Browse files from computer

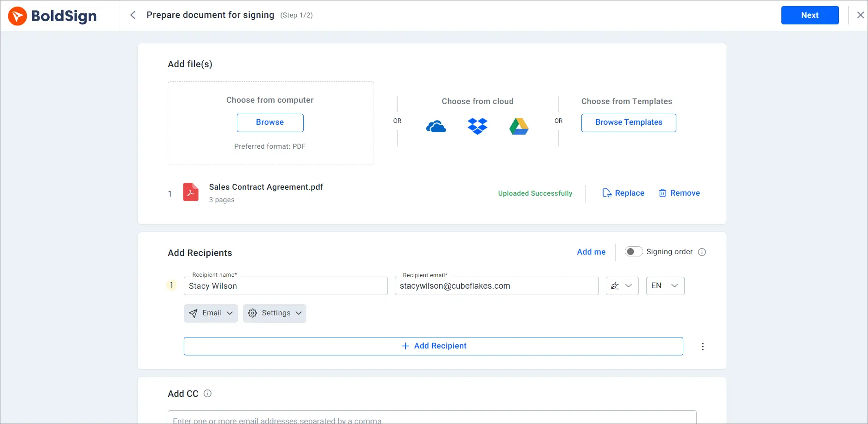pos(270,122)
